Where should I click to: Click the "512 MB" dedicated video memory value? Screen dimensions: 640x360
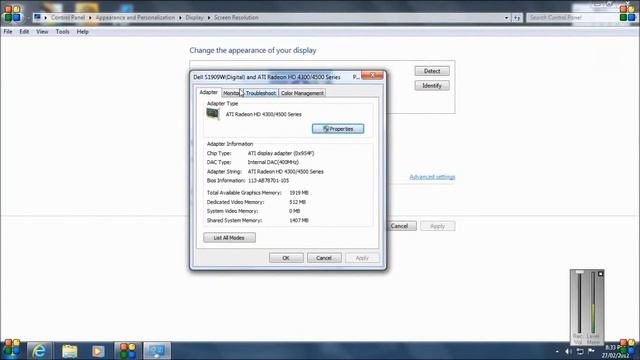coord(297,202)
